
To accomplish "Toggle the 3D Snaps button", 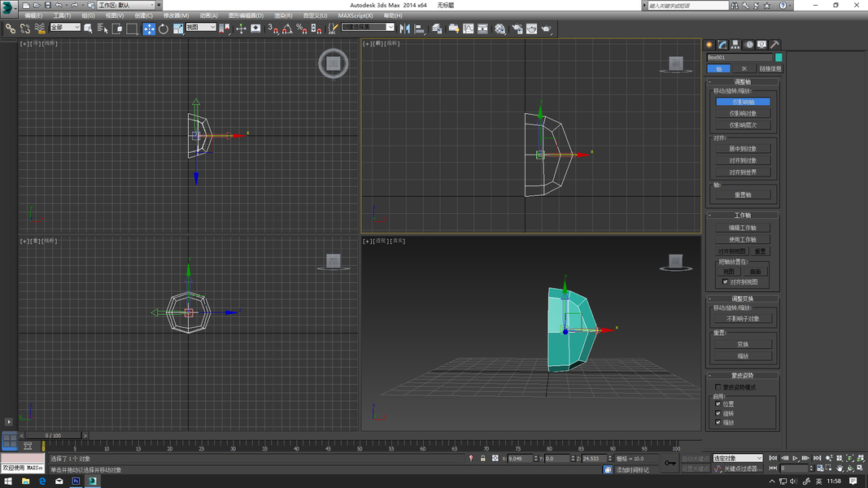I will (273, 28).
